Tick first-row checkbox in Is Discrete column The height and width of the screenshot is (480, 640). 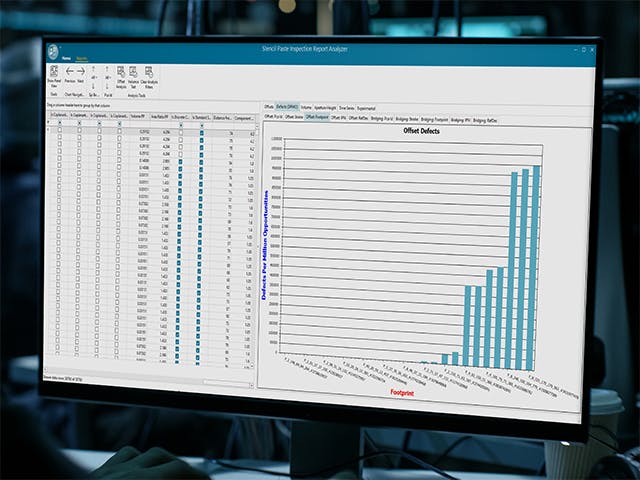pyautogui.click(x=181, y=132)
